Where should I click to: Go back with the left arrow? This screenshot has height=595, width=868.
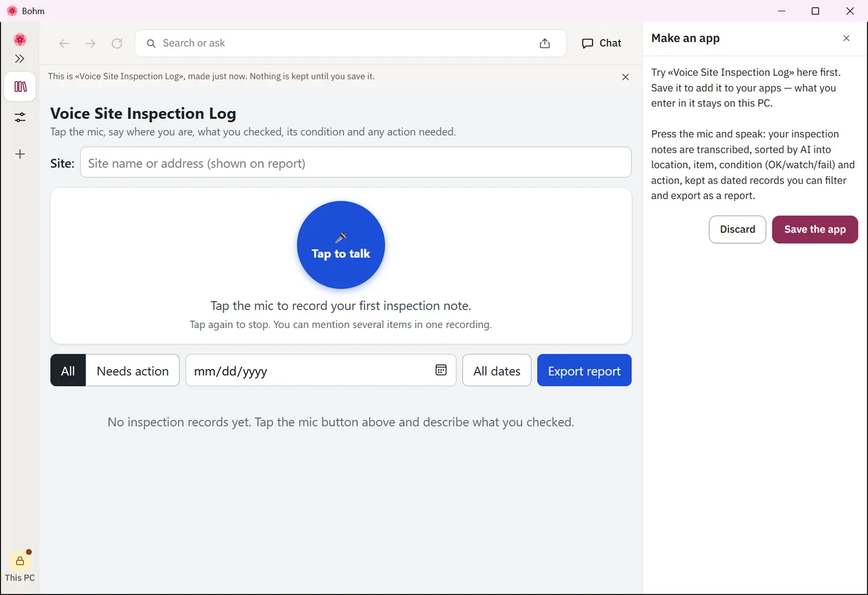pos(64,43)
